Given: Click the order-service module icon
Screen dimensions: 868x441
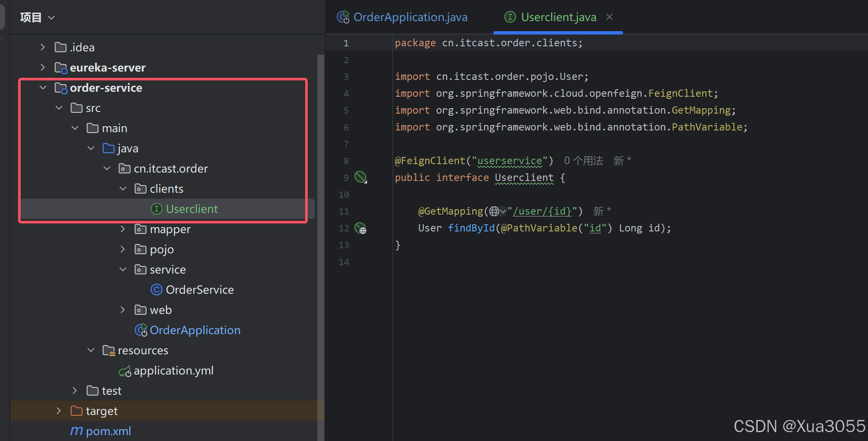Looking at the screenshot, I should point(61,88).
